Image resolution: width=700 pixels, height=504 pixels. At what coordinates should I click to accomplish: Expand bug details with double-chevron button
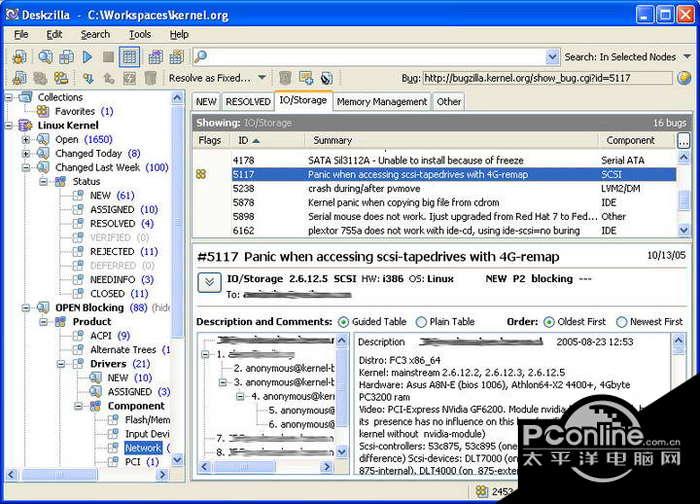[209, 282]
